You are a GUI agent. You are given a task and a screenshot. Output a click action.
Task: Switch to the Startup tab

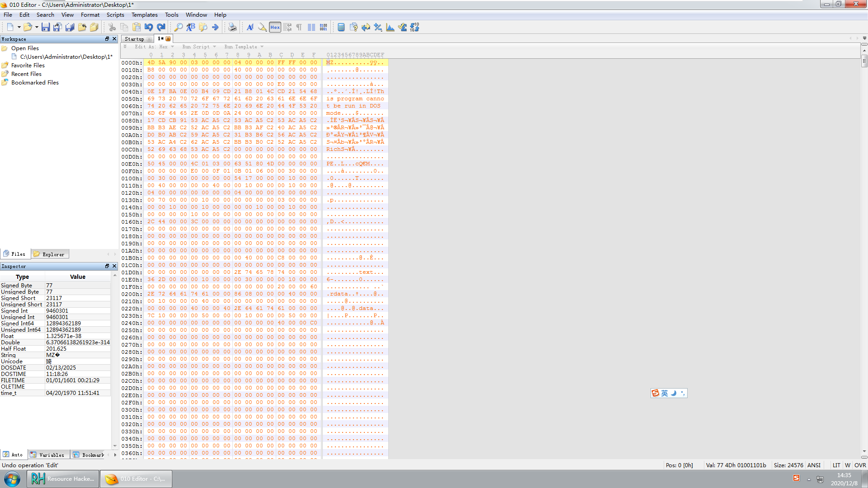(x=134, y=39)
